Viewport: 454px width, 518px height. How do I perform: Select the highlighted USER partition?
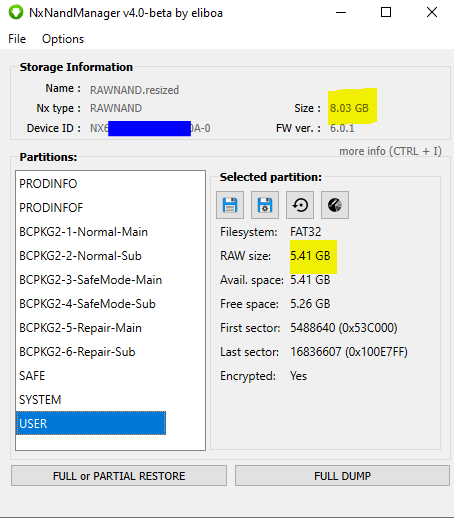pos(91,423)
